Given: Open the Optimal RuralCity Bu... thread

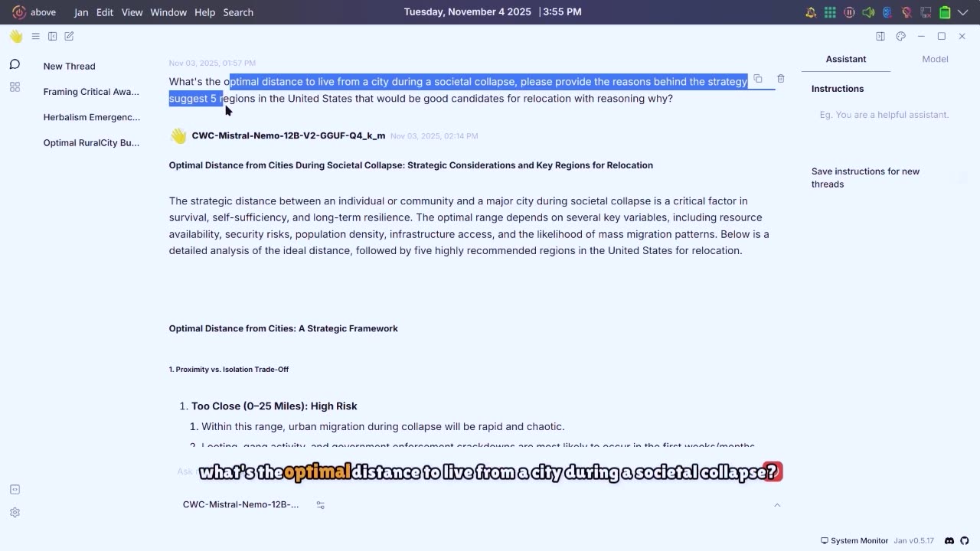Looking at the screenshot, I should point(91,142).
